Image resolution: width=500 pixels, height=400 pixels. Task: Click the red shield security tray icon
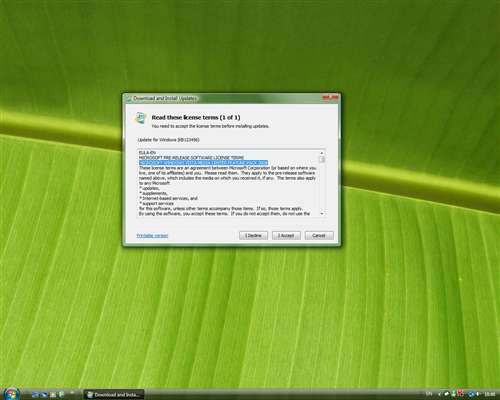(460, 394)
